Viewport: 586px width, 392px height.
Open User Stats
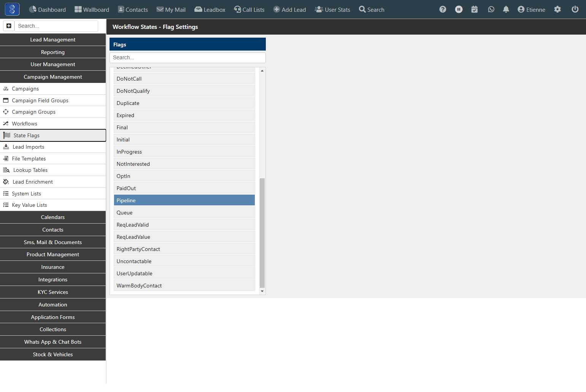[332, 10]
